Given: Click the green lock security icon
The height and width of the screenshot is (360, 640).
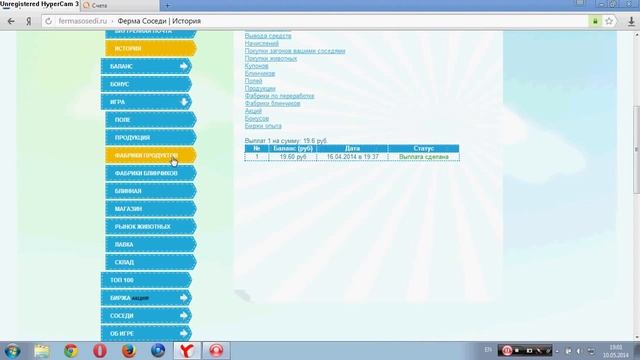Looking at the screenshot, I should pos(595,21).
